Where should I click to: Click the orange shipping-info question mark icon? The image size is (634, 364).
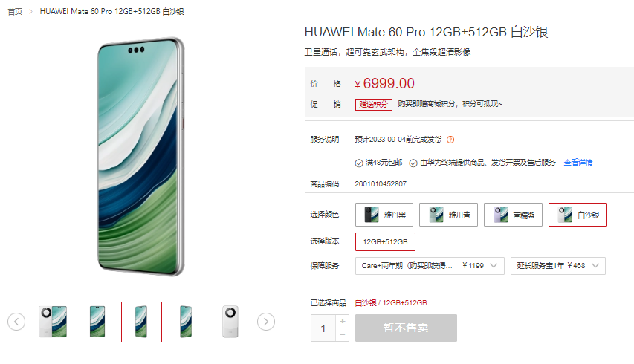point(450,140)
